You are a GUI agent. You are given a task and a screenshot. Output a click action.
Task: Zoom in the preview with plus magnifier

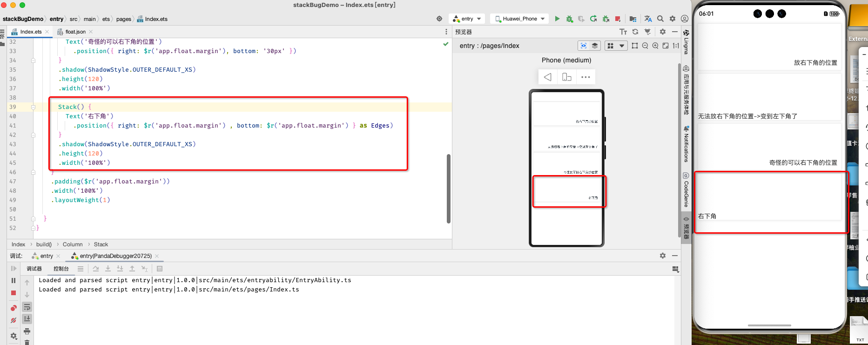(x=655, y=46)
